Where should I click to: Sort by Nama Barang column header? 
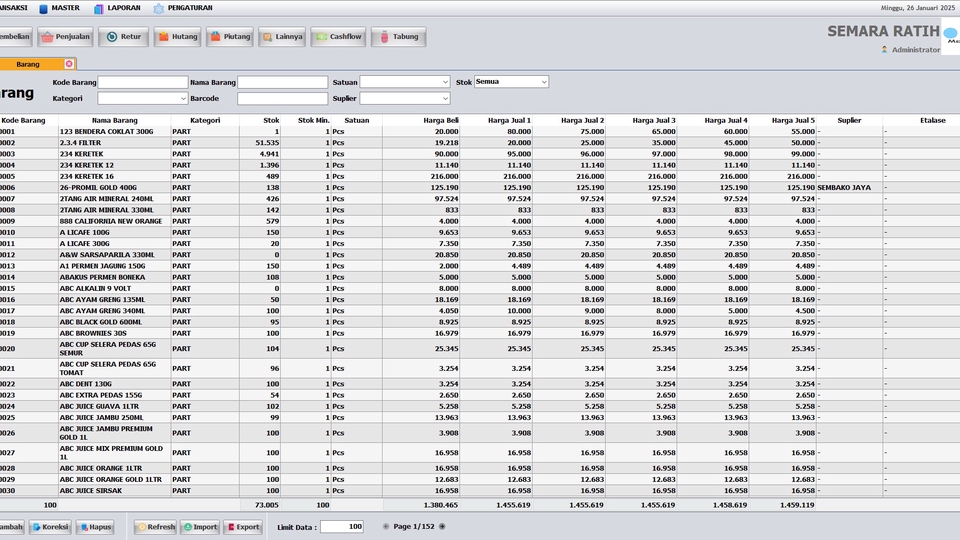point(114,121)
